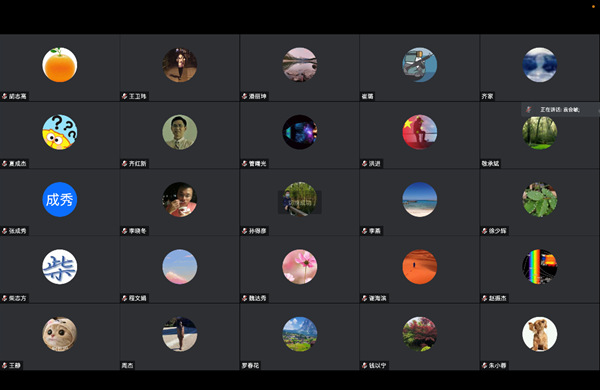The image size is (600, 390).
Task: Click mic icon in the 正在讲话 speaking banner
Action: pyautogui.click(x=529, y=109)
